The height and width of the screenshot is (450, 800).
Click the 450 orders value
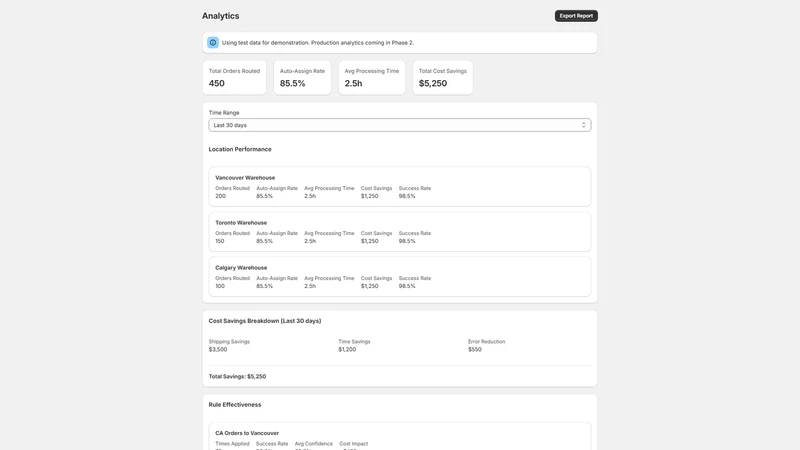(216, 83)
